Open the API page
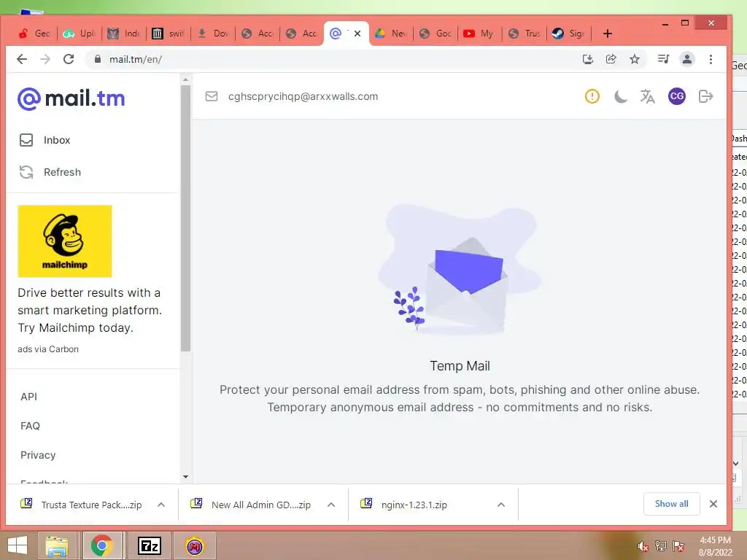 [28, 397]
